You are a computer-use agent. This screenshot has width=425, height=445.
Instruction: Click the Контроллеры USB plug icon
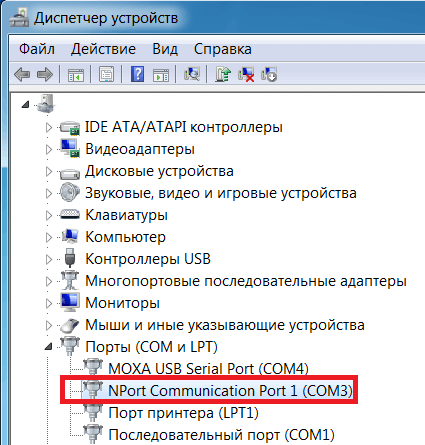pos(70,258)
